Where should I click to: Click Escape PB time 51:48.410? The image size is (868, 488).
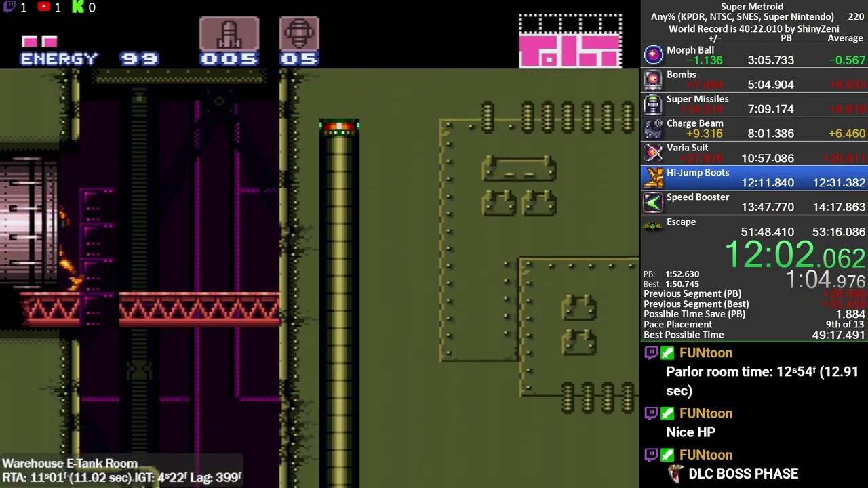768,232
